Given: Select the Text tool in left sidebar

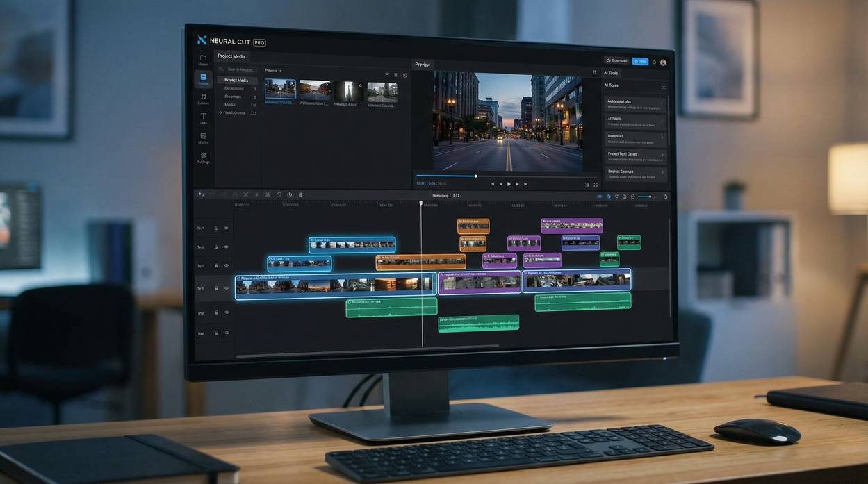Looking at the screenshot, I should (203, 116).
